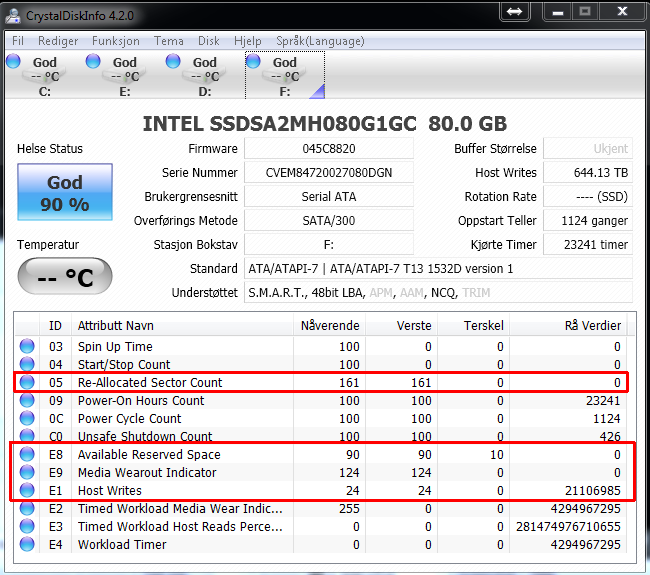Screen dimensions: 650x575
Task: Select the Media Wearout Indicator attribute name
Action: pyautogui.click(x=147, y=473)
